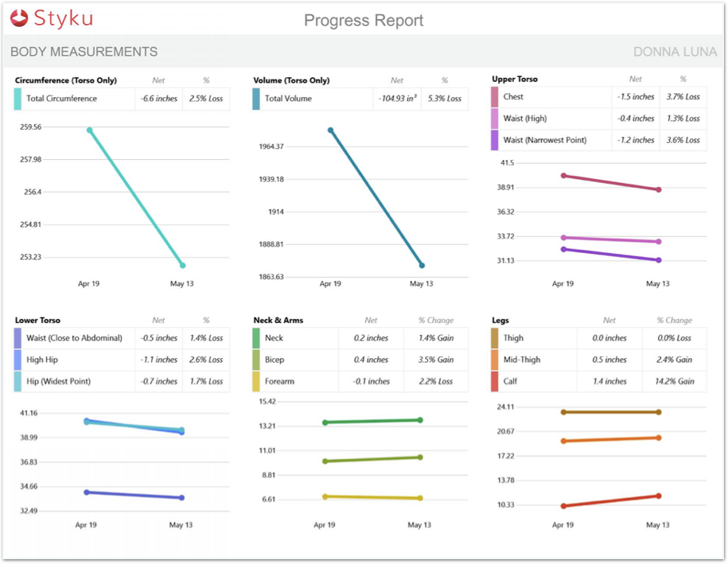Click Chest line Apr 19 data point

pyautogui.click(x=563, y=176)
